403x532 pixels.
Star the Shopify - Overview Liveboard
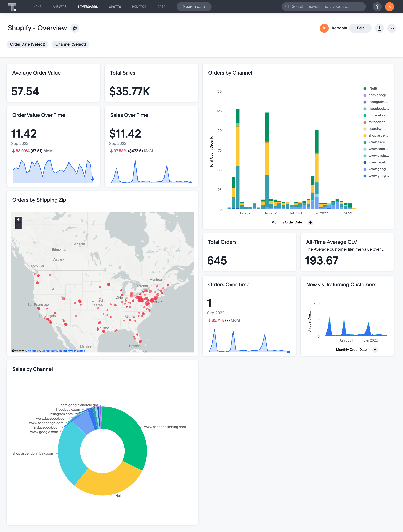[x=75, y=28]
